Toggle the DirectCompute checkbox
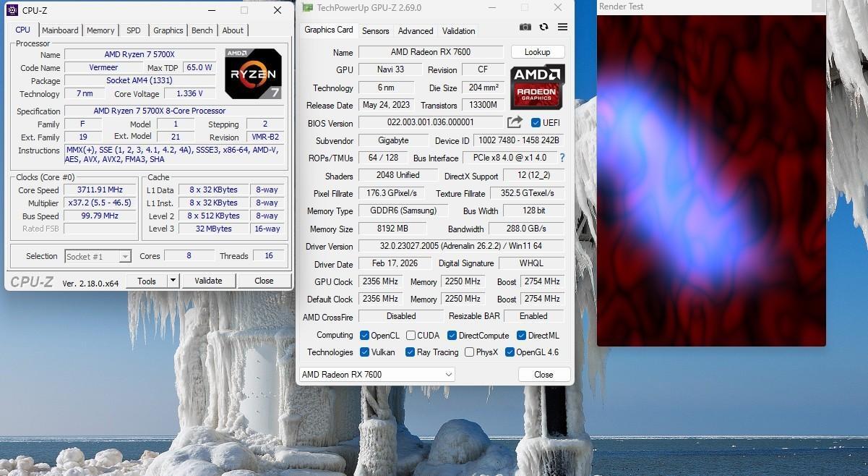Viewport: 868px width, 476px height. pos(452,336)
